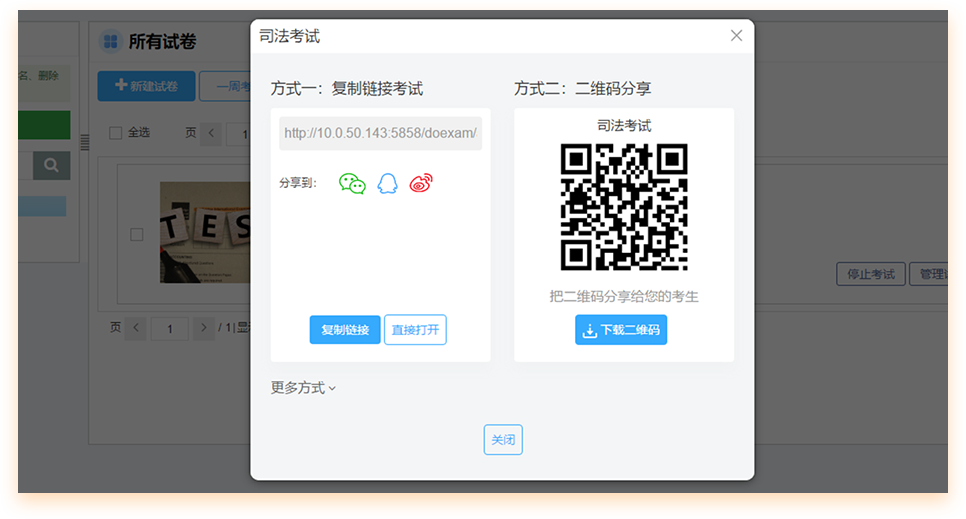
Task: Click the 新建试卷 button in the background page
Action: (x=147, y=86)
